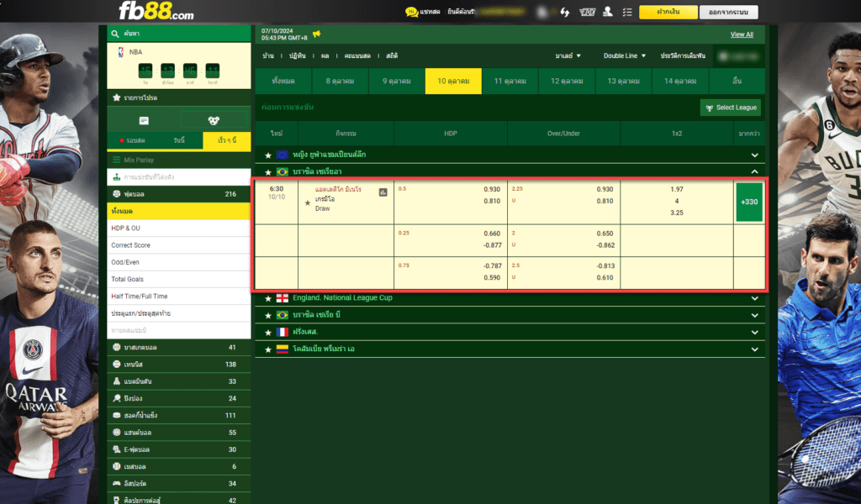The image size is (861, 504).
Task: Open the promotions ticket icon in header
Action: click(x=587, y=12)
